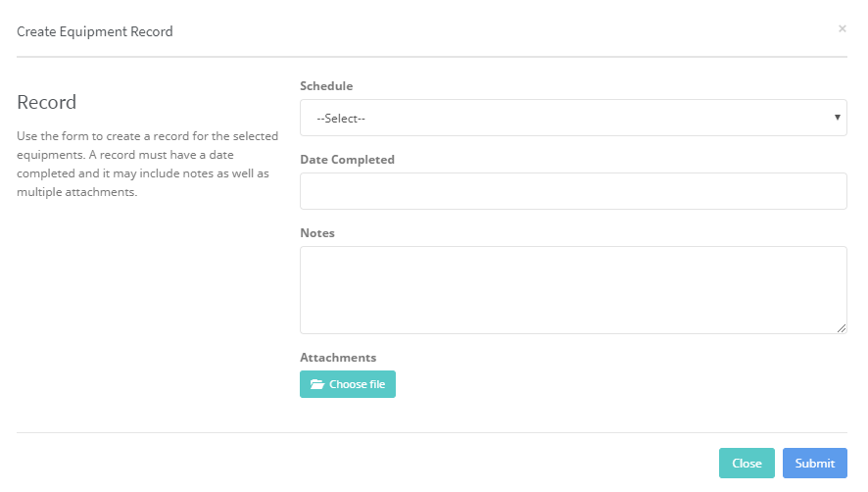
Task: Click the footer divider above the buttons
Action: coord(432,433)
